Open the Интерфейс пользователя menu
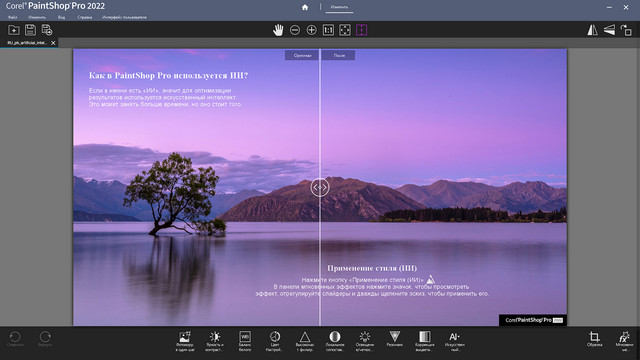Screen dimensions: 640x360 pos(124,18)
